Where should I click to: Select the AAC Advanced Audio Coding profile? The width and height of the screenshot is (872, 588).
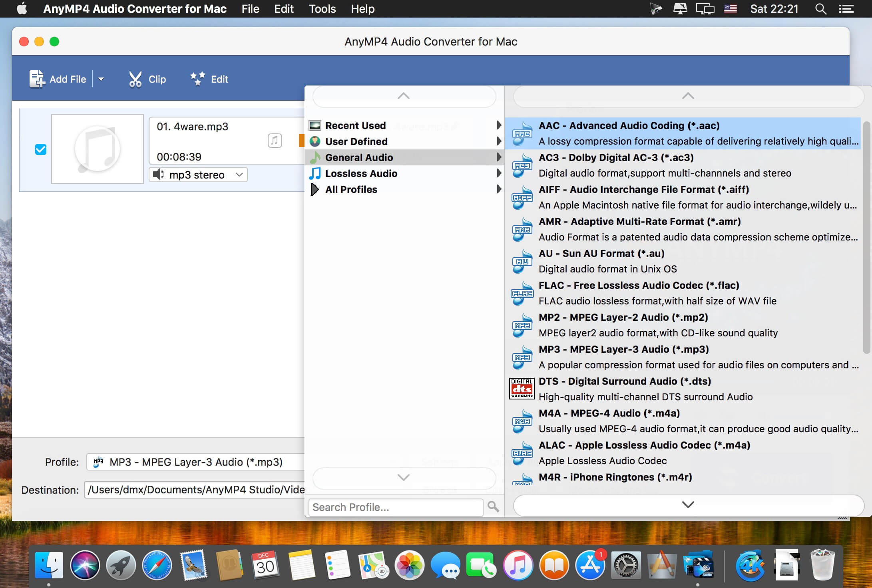click(x=629, y=125)
